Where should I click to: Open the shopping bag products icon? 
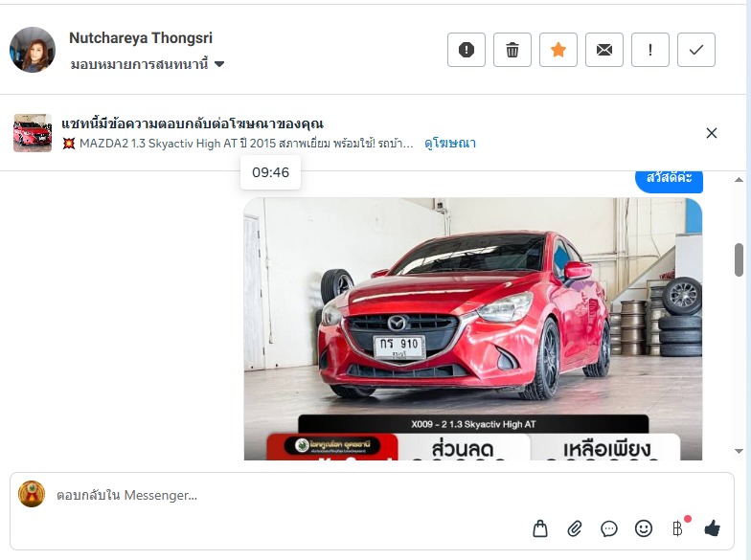[x=540, y=528]
